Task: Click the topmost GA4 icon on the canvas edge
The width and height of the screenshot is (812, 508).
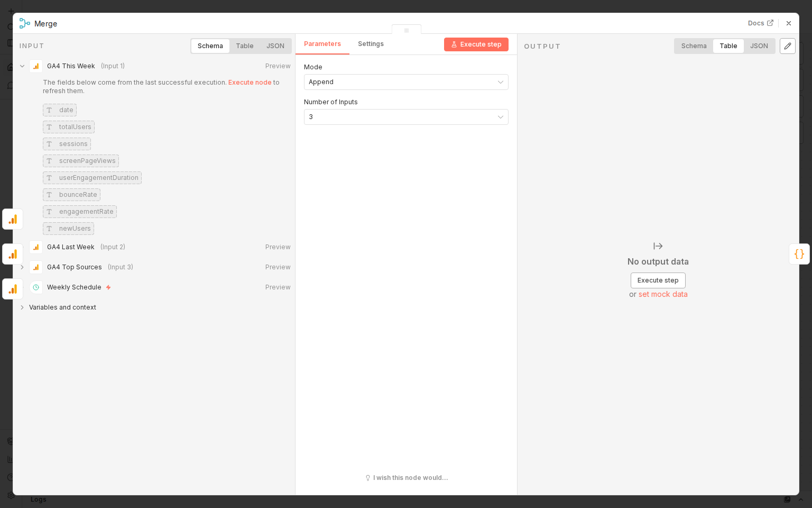Action: click(12, 219)
